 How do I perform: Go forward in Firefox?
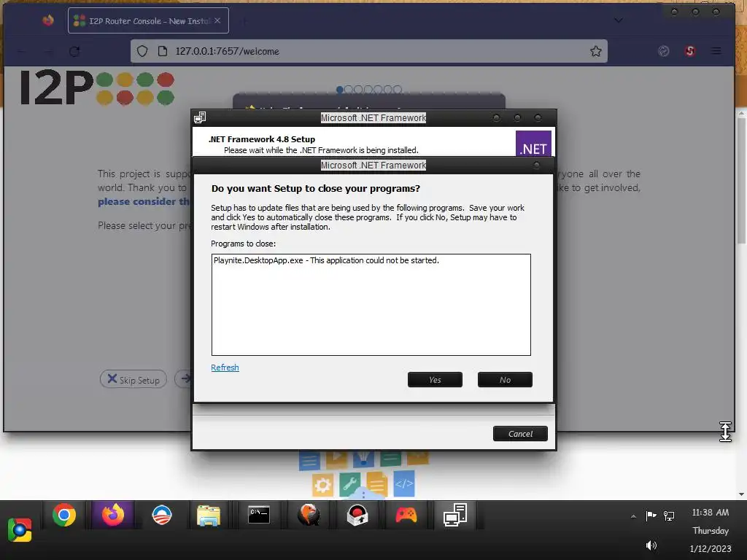tap(48, 51)
